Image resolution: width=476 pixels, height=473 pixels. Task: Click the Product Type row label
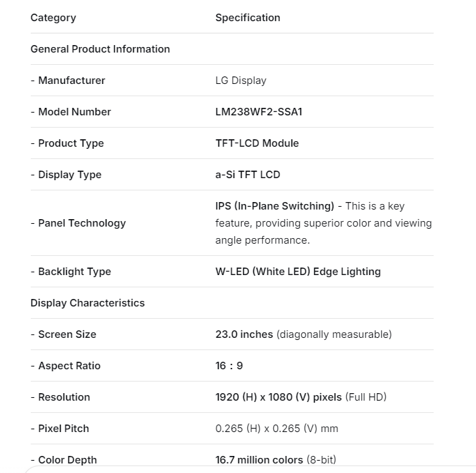point(67,143)
